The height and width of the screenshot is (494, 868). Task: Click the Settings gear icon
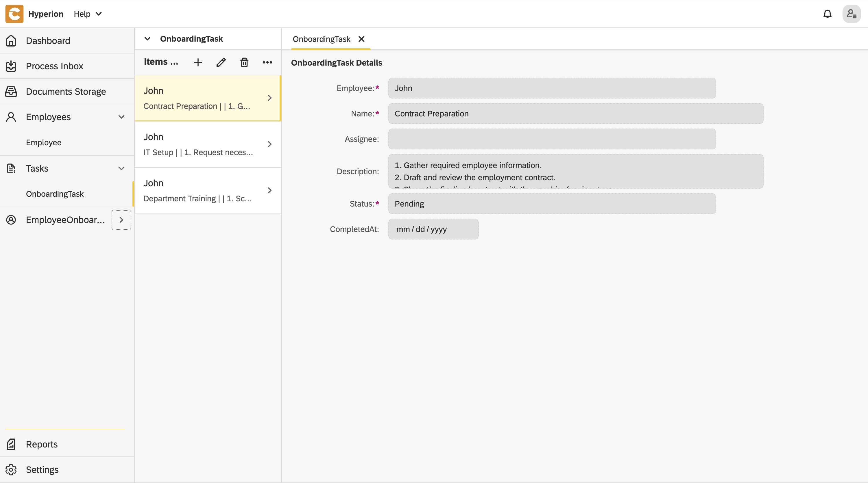click(11, 469)
